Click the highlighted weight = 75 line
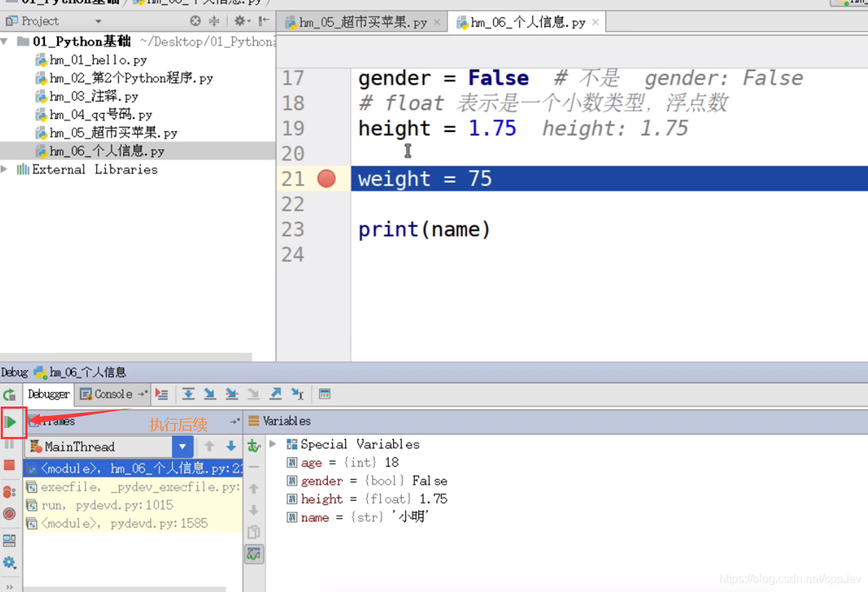868x592 pixels. (x=609, y=179)
